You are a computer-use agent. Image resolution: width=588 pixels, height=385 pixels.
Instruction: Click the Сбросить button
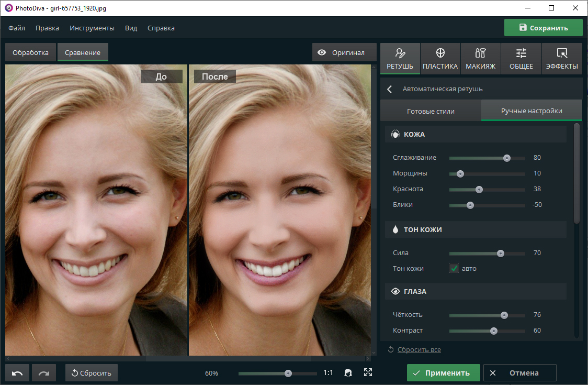pos(91,373)
